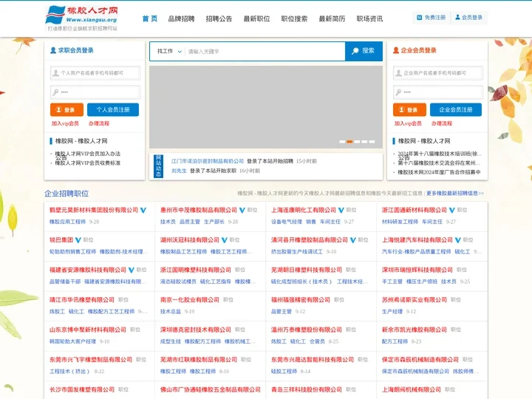Open 职场资讯 in navigation
Viewport: 532px width, 399px height.
[x=370, y=18]
